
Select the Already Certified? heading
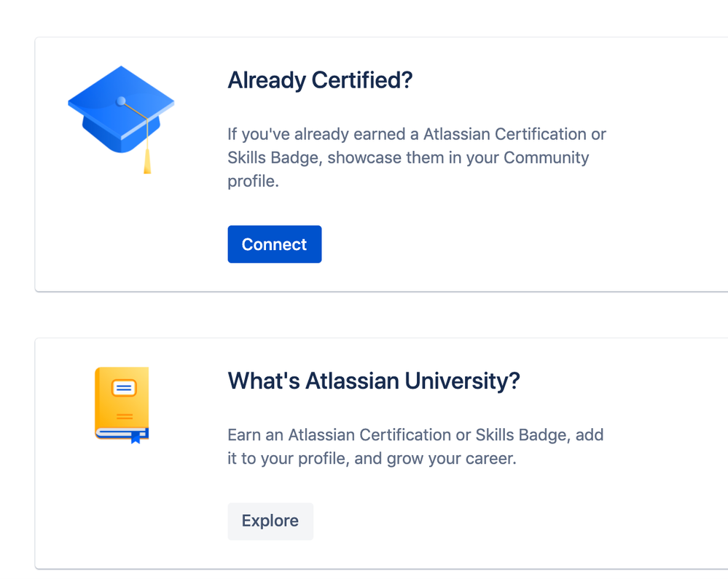tap(320, 80)
